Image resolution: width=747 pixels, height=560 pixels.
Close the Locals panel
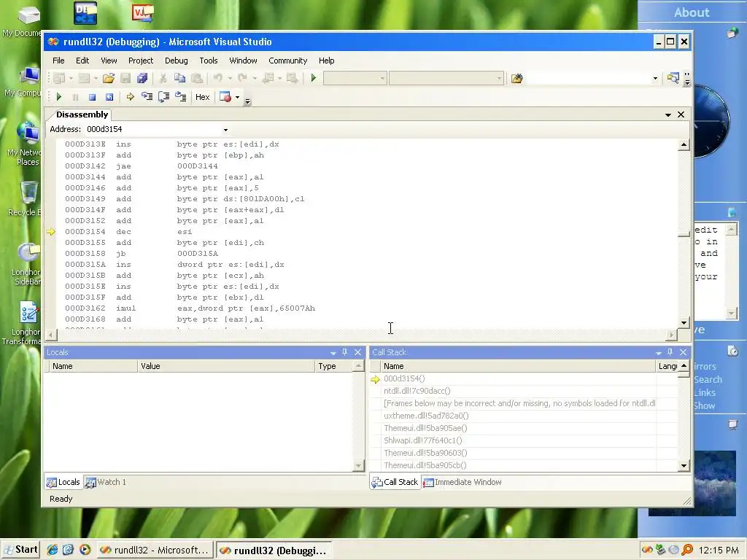[357, 352]
